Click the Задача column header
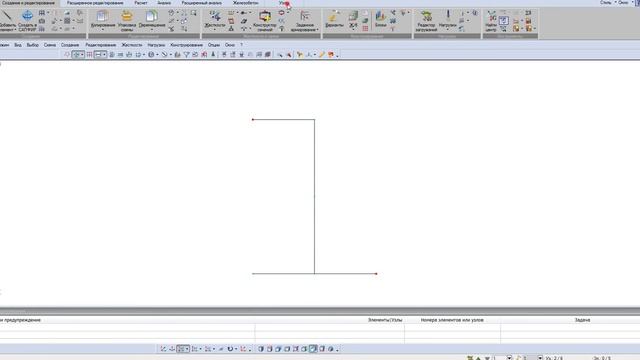640x360 pixels. click(582, 320)
